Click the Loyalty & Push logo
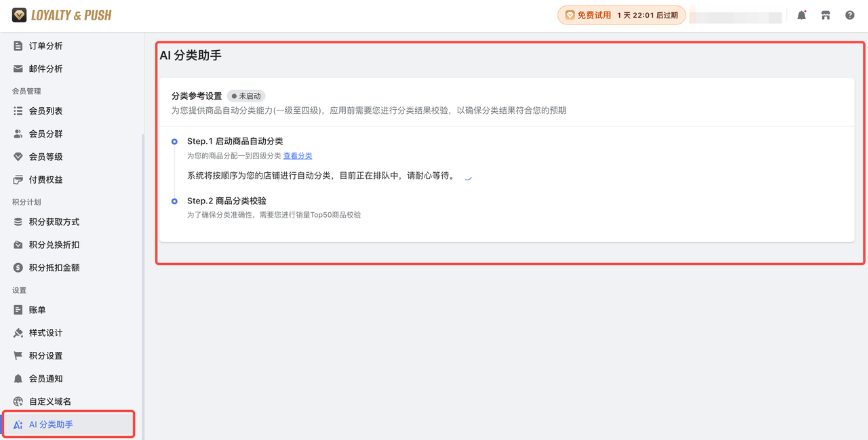The height and width of the screenshot is (440, 868). point(62,15)
